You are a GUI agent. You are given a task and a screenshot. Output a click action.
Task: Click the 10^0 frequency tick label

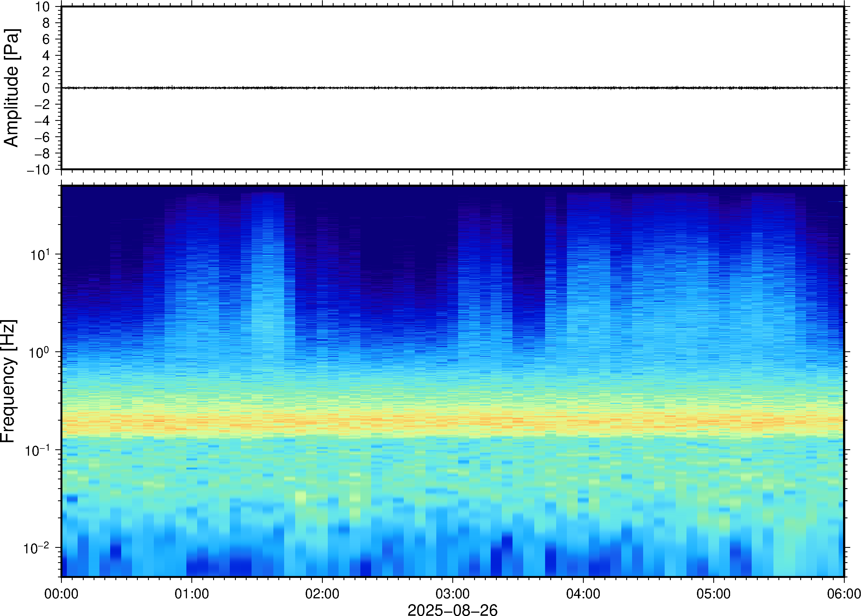click(40, 352)
